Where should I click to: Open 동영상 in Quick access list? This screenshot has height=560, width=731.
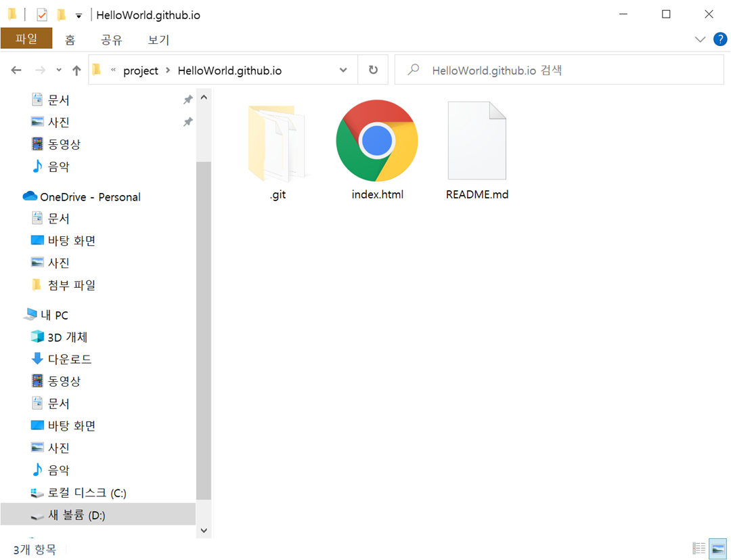tap(64, 144)
